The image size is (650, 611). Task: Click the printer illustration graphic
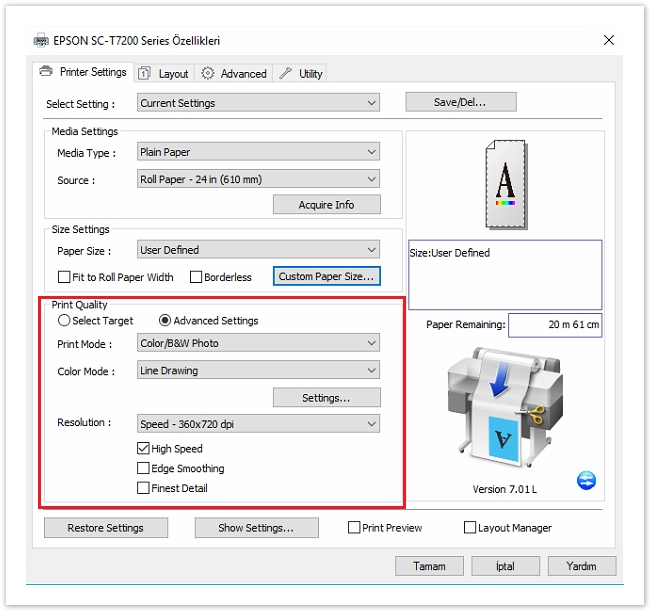[x=504, y=409]
